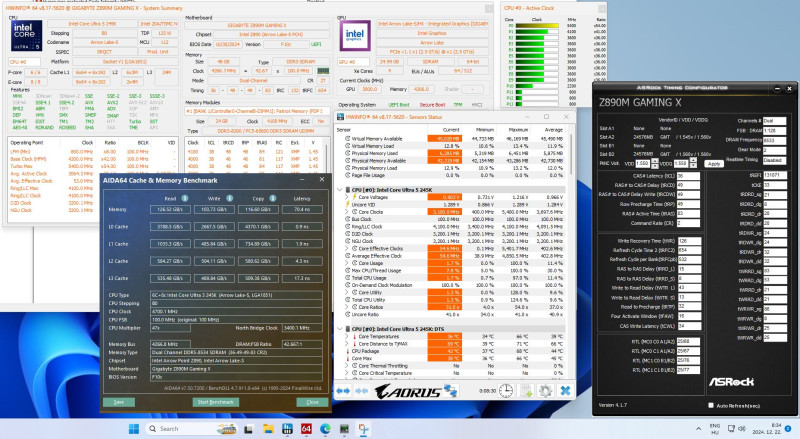Open the CPU #0 selector dropdown in System Summary
Viewport: 800px width, 439px height.
pyautogui.click(x=25, y=61)
